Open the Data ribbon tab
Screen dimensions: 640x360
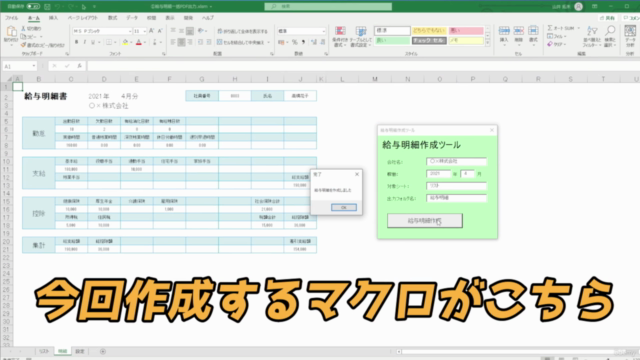[132, 18]
